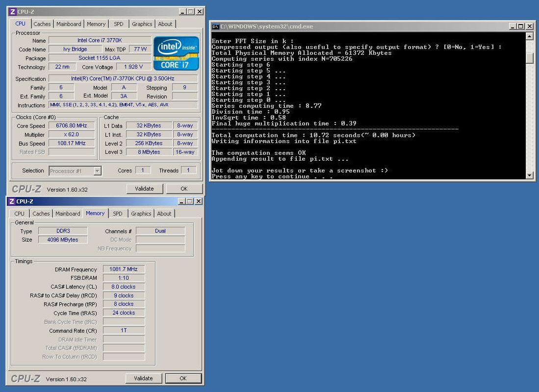Click the Bus Speed value '108.17 MHz'
Viewport: 539px width, 392px height.
[72, 143]
